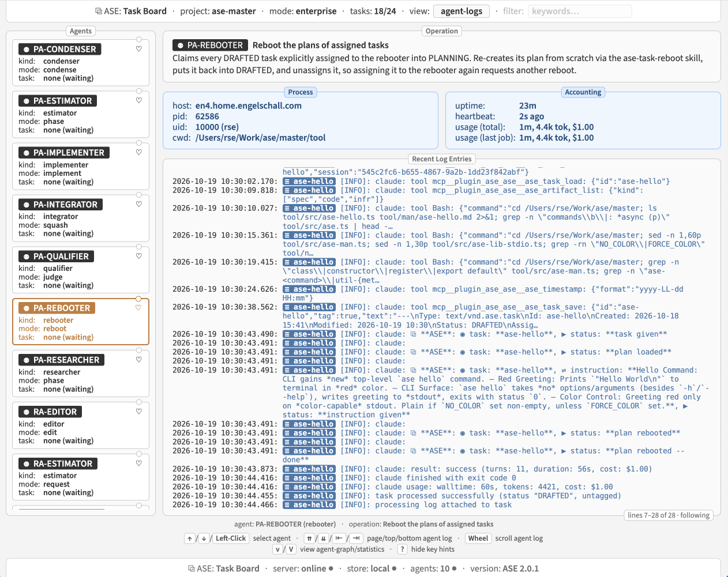Image resolution: width=728 pixels, height=577 pixels.
Task: Click the question-mark hide key hints key
Action: point(403,549)
